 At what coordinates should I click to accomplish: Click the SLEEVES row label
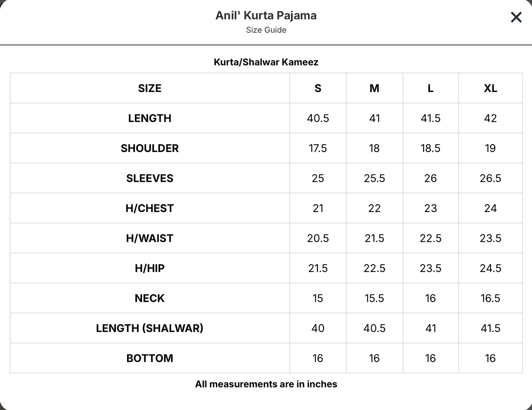tap(150, 178)
